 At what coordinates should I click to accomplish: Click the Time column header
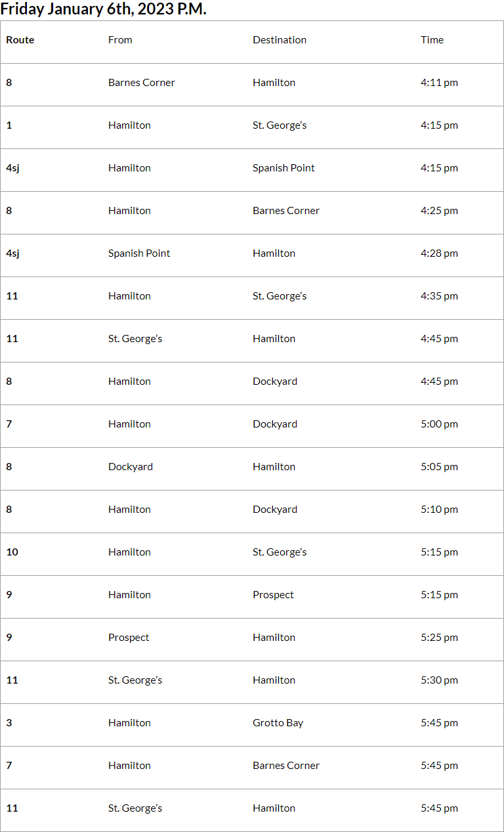pos(432,40)
